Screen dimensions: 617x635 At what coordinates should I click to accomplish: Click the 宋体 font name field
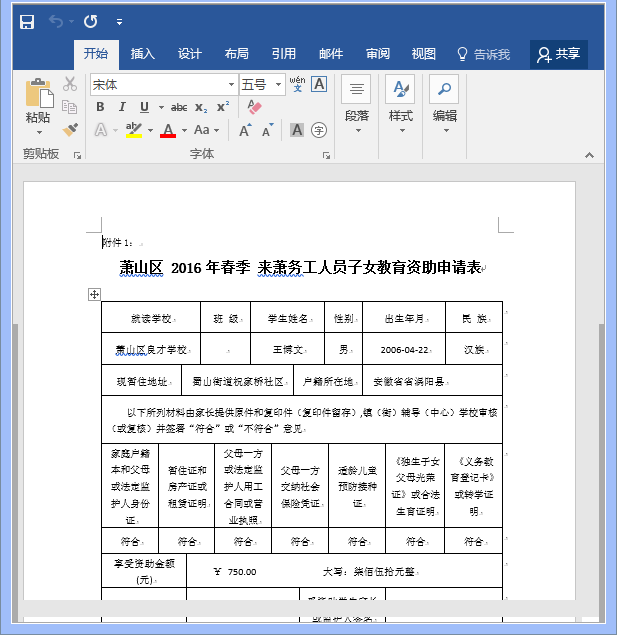pos(158,85)
